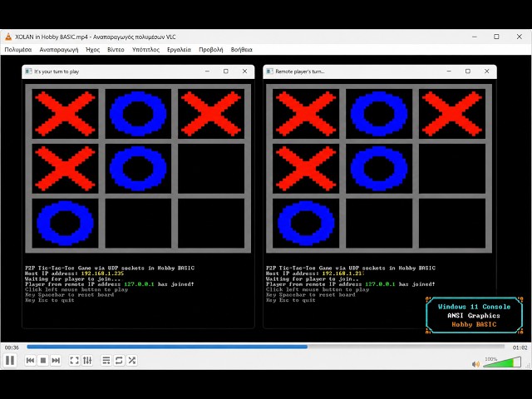Click the empty bottom-center cell on right board

pyautogui.click(x=379, y=224)
